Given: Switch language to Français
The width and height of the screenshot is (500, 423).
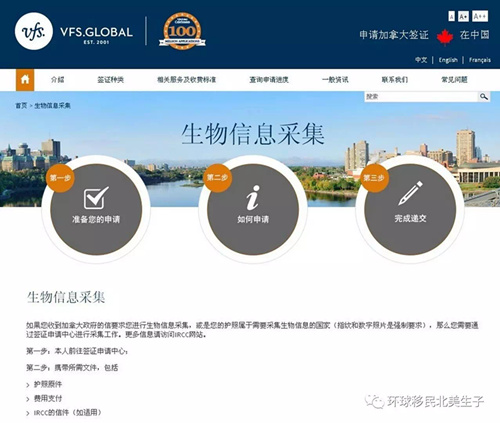Looking at the screenshot, I should tap(480, 60).
